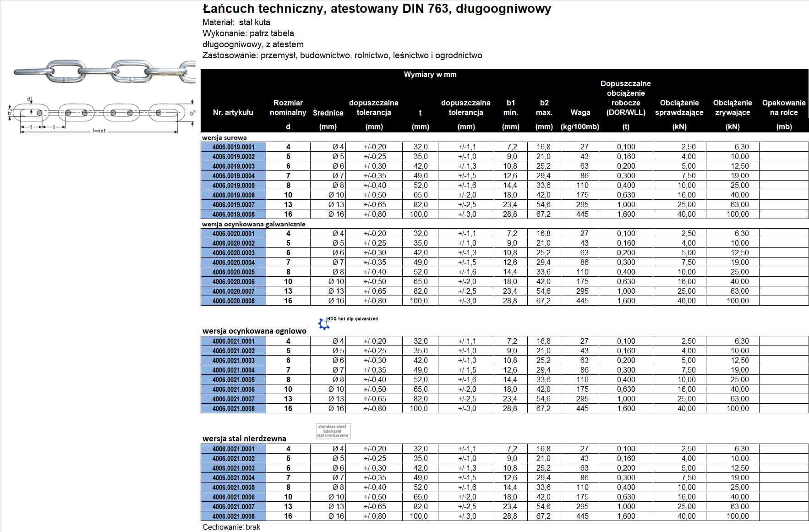Select blue cell 4006.0020.0007
The height and width of the screenshot is (532, 809).
pos(233,291)
